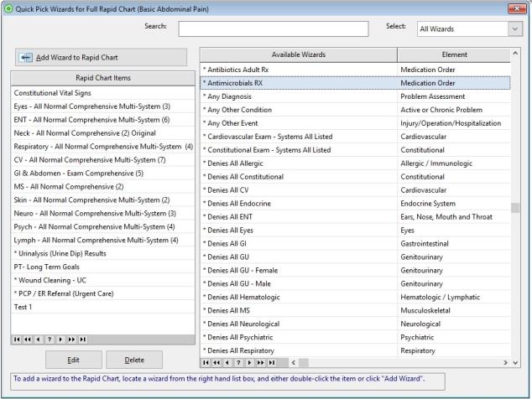Go to next record in Rapid Chart Items navigator
This screenshot has height=399, width=532.
coord(60,339)
